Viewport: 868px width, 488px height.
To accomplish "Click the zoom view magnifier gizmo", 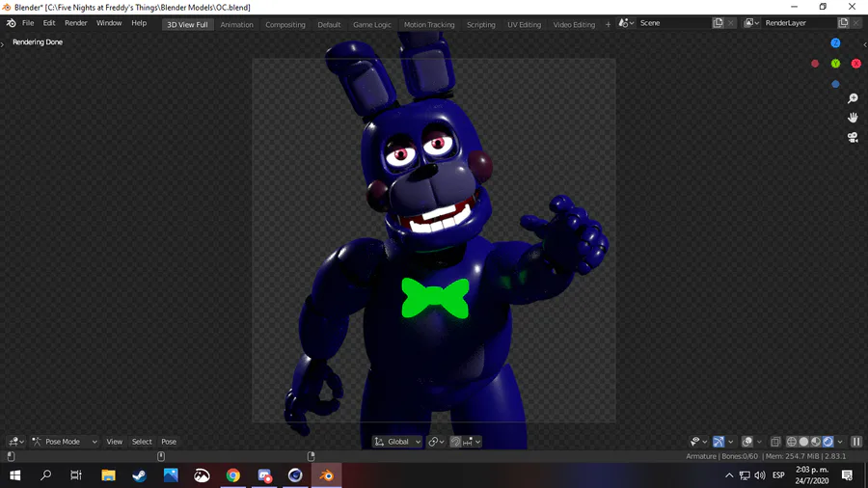I will tap(853, 98).
